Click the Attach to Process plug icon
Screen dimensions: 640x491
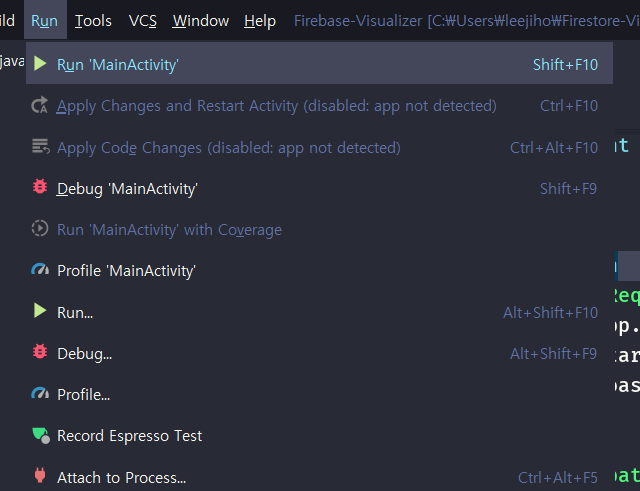tap(40, 477)
